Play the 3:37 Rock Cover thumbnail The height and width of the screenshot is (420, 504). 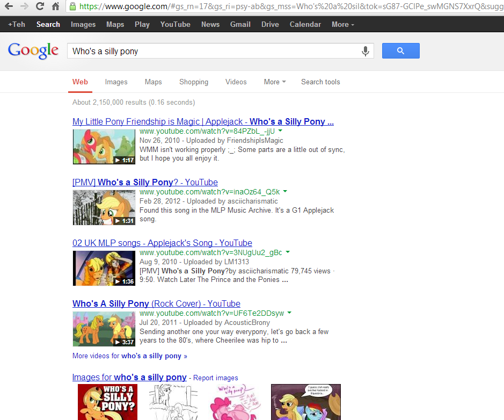pyautogui.click(x=104, y=329)
